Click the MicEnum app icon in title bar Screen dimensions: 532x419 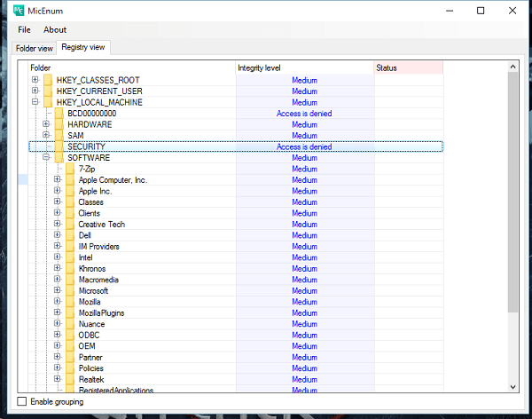coord(19,11)
